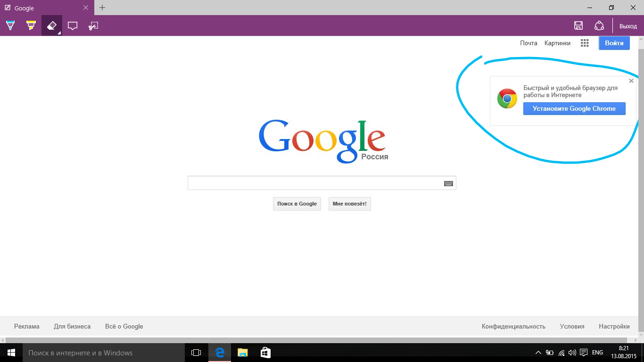644x362 pixels.
Task: Open Для бизнеса footer link
Action: pyautogui.click(x=72, y=326)
